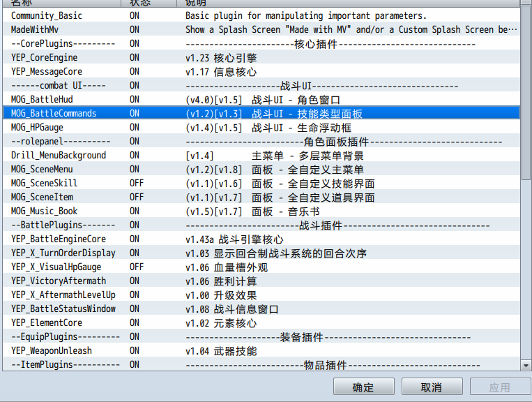Viewport: 532px width, 402px height.
Task: Select the MOG_HPGauge plugin row
Action: coord(261,127)
